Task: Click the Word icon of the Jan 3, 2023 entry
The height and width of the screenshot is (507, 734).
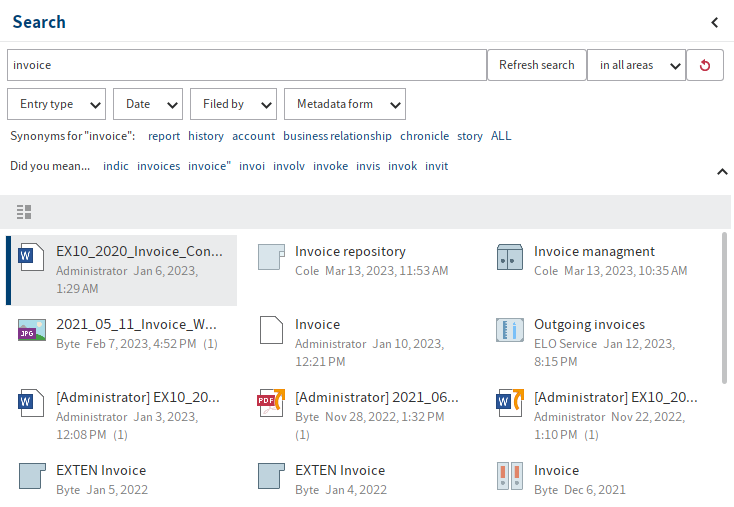Action: click(x=31, y=403)
